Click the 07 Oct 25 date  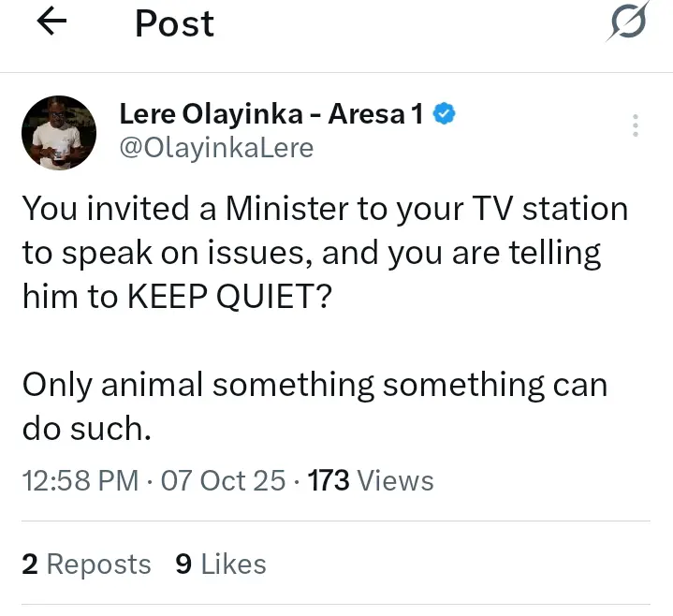(x=223, y=481)
